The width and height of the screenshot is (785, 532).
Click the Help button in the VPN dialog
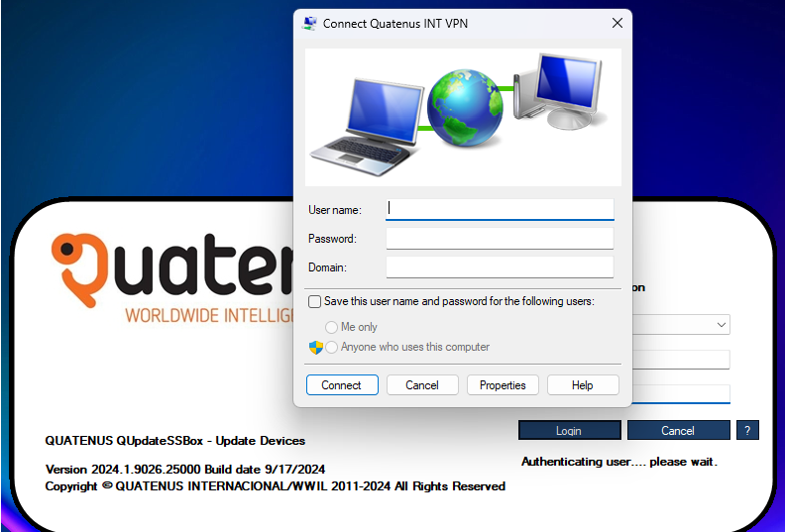tap(582, 385)
